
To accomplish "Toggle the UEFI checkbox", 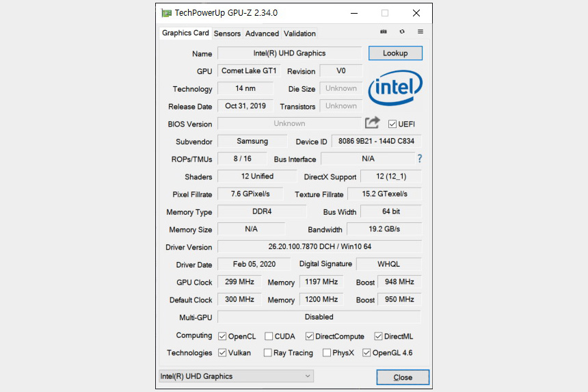I will [x=392, y=124].
